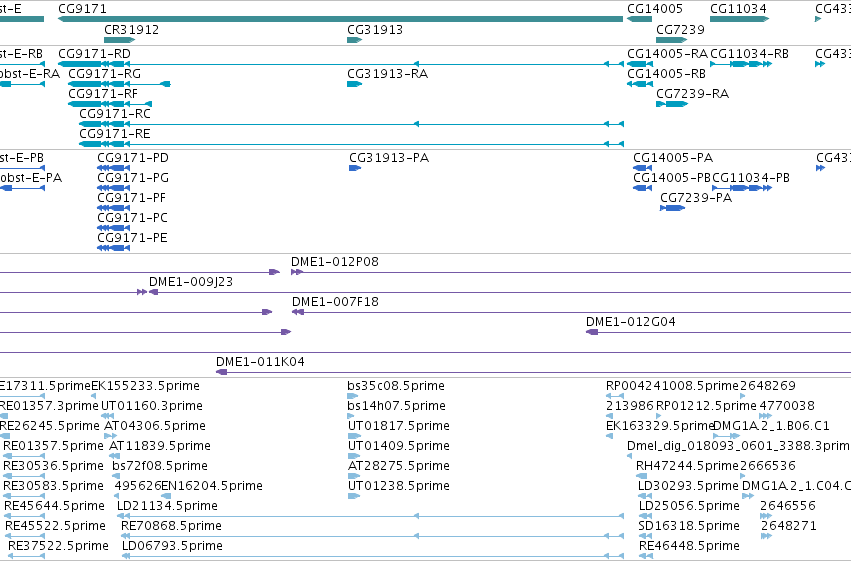Click EST UT01160.3prime
The width and height of the screenshot is (851, 561).
coord(152,406)
